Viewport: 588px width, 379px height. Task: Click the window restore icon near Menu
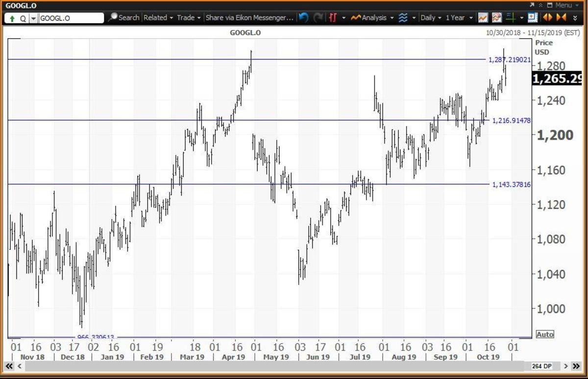pos(550,5)
